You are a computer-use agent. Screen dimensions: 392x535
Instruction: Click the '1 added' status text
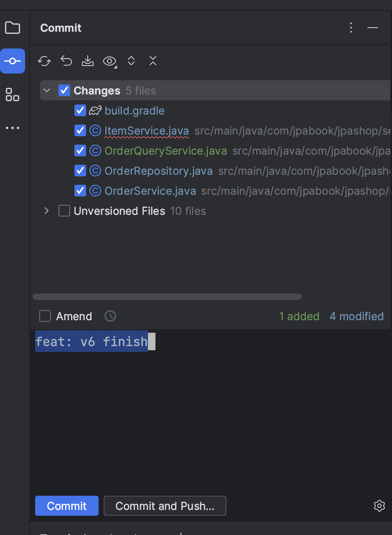coord(299,316)
